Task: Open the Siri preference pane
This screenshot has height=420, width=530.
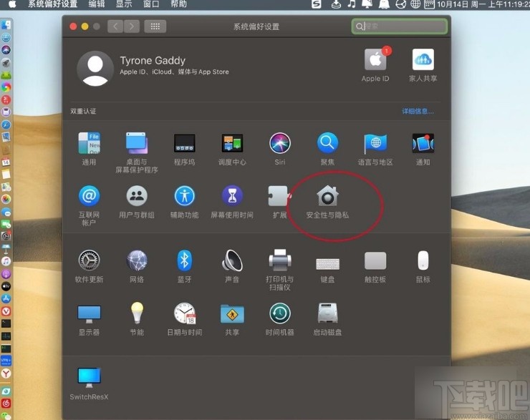Action: [x=280, y=143]
